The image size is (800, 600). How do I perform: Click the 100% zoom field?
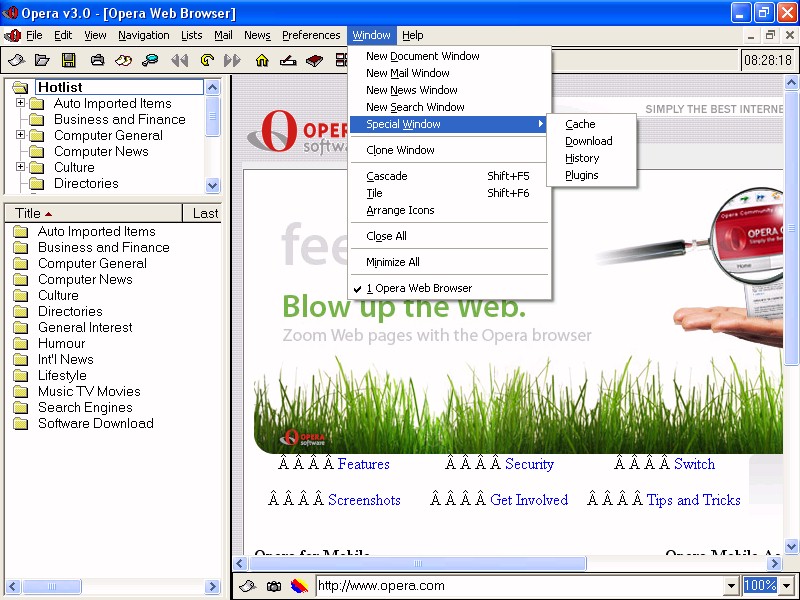(x=761, y=586)
